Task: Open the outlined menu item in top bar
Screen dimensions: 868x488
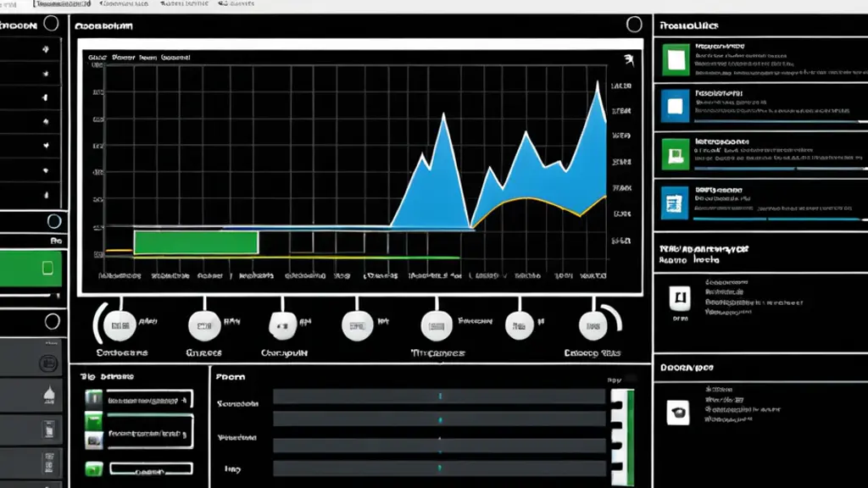Action: (62, 4)
